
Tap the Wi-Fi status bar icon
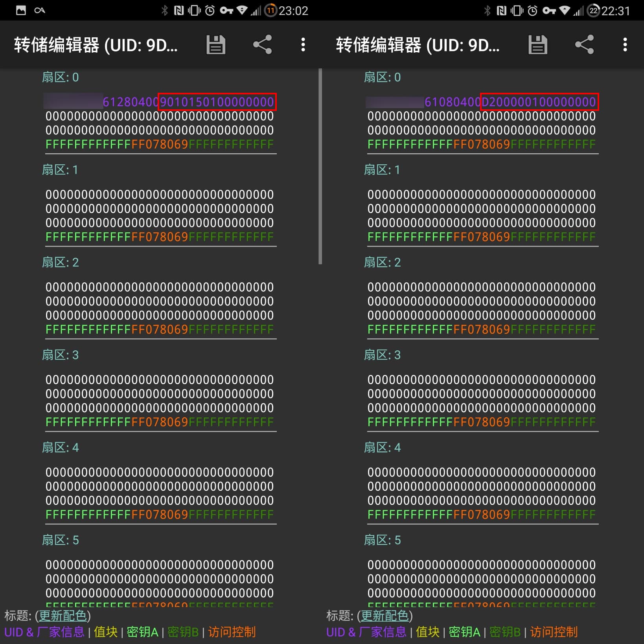(x=241, y=10)
